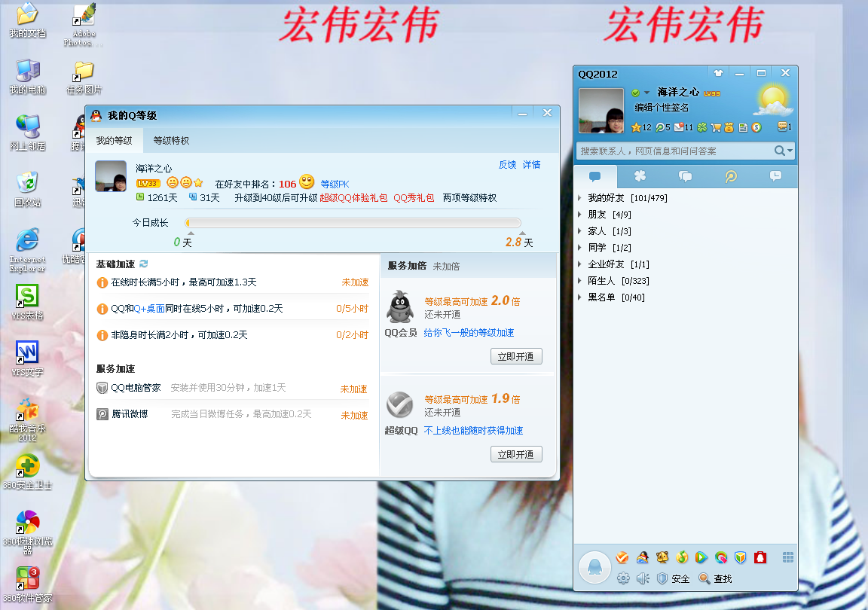
Task: Launch QQ Game penguin icon
Action: (x=642, y=557)
